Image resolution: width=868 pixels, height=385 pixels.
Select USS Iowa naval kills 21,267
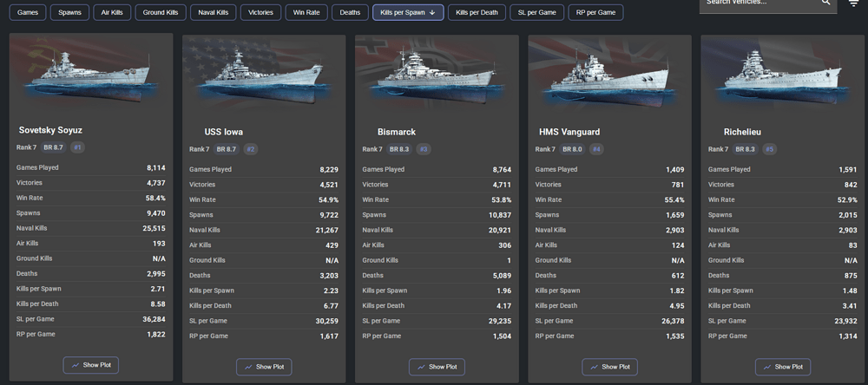pyautogui.click(x=327, y=230)
